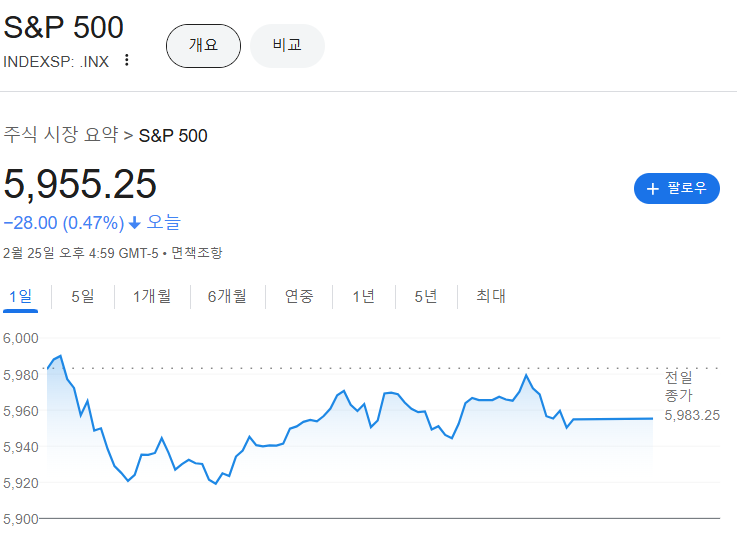The image size is (737, 546).
Task: Click the flat end of the price line
Action: pos(613,419)
